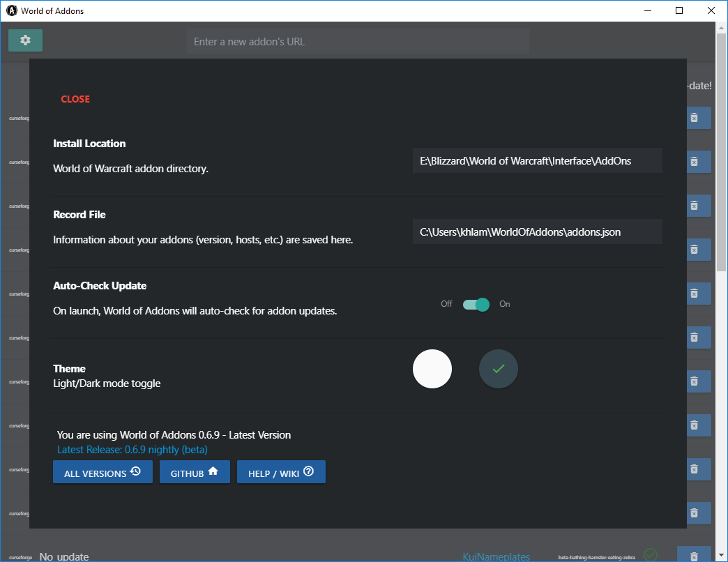Viewport: 728px width, 562px height.
Task: Click the 'Light/Dark mode toggle' description
Action: point(107,383)
